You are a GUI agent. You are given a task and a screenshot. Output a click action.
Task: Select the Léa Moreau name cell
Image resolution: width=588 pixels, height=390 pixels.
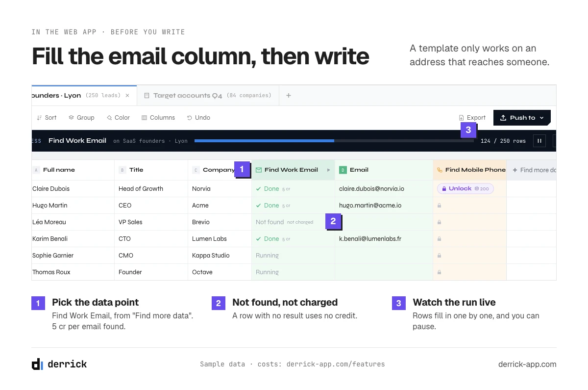(73, 222)
